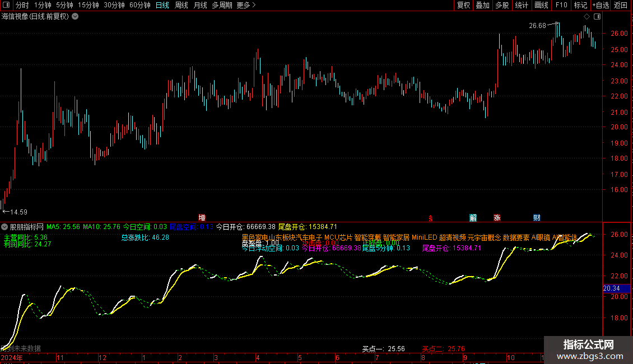
Task: Click the panel layout icon at top-left
Action: (x=6, y=5)
